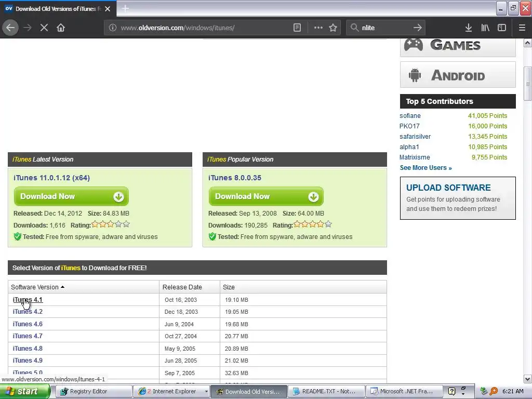Viewport: 532px width, 399px height.
Task: Click the forward navigation arrow
Action: click(x=28, y=28)
